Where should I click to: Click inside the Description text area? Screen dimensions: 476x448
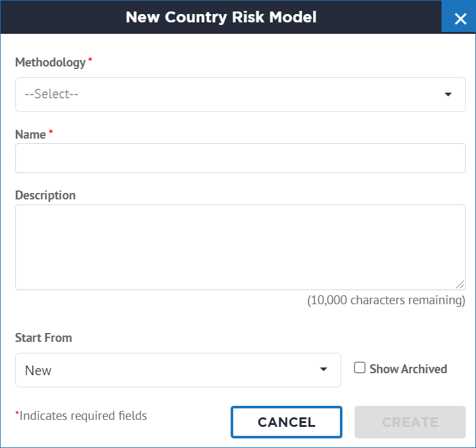pyautogui.click(x=240, y=247)
